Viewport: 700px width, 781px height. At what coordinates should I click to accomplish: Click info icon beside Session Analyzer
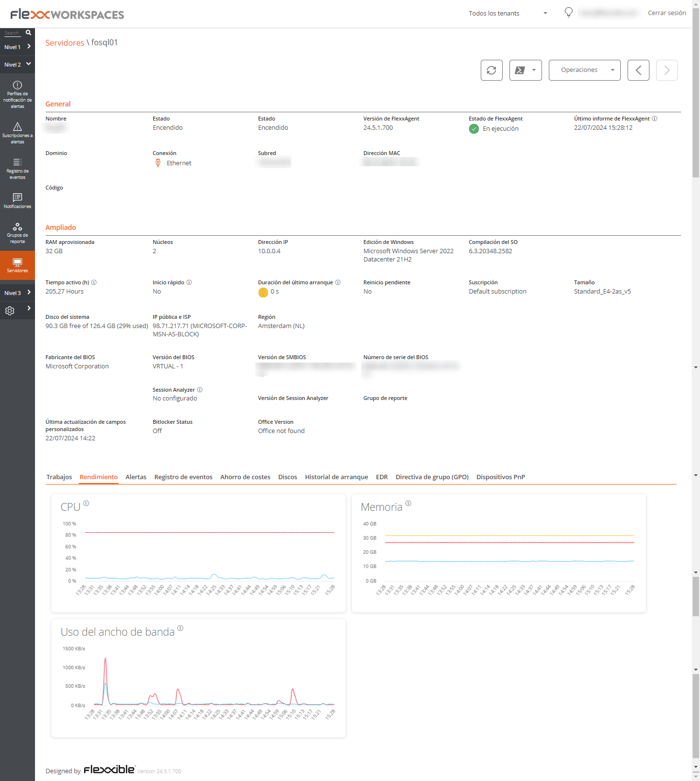click(200, 390)
